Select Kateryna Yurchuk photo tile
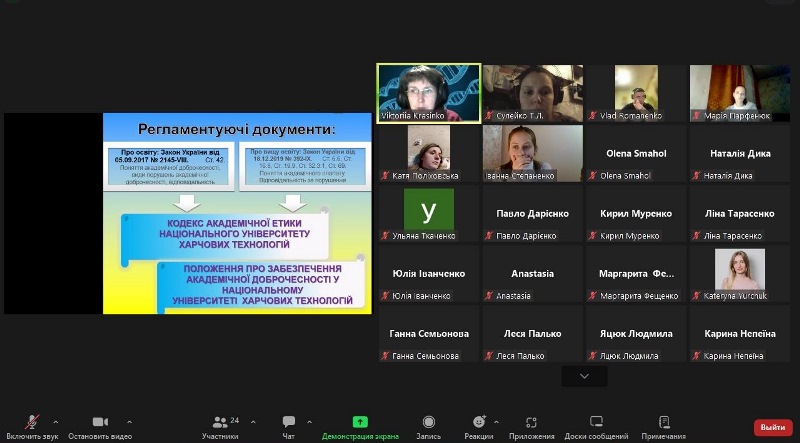The height and width of the screenshot is (443, 800). coord(740,274)
